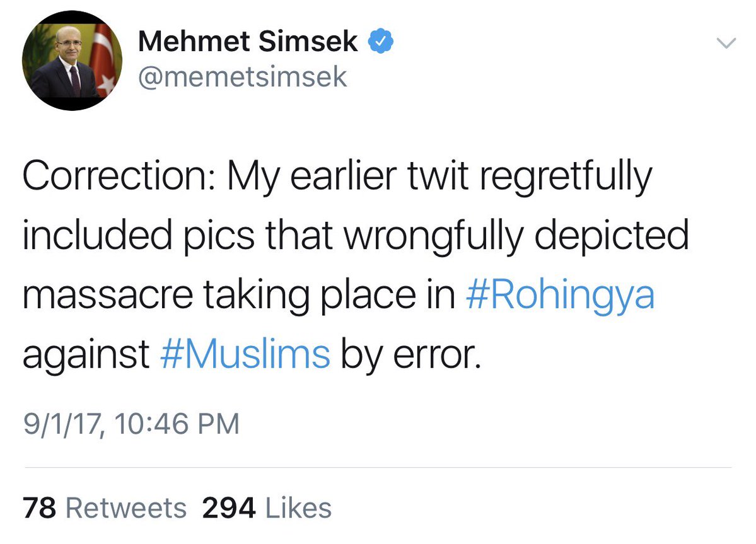The image size is (756, 544).
Task: Click 'massacre taking place' tweet text
Action: tap(219, 295)
